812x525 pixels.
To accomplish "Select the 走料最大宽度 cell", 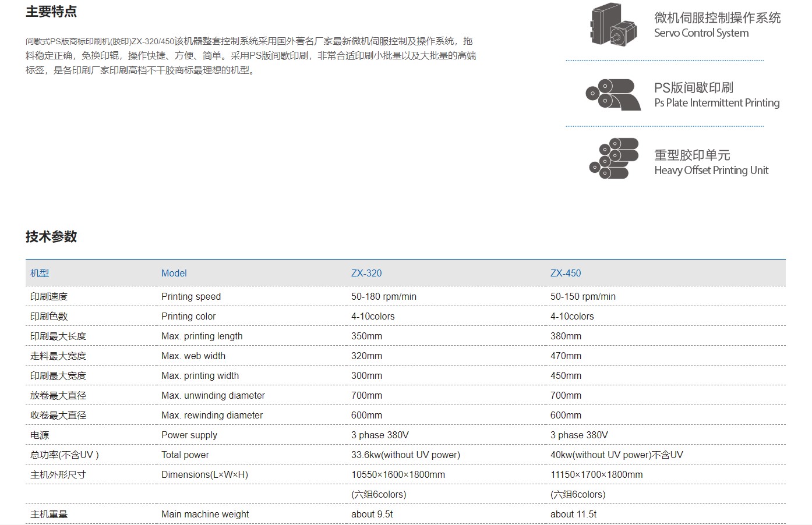I will pos(58,356).
